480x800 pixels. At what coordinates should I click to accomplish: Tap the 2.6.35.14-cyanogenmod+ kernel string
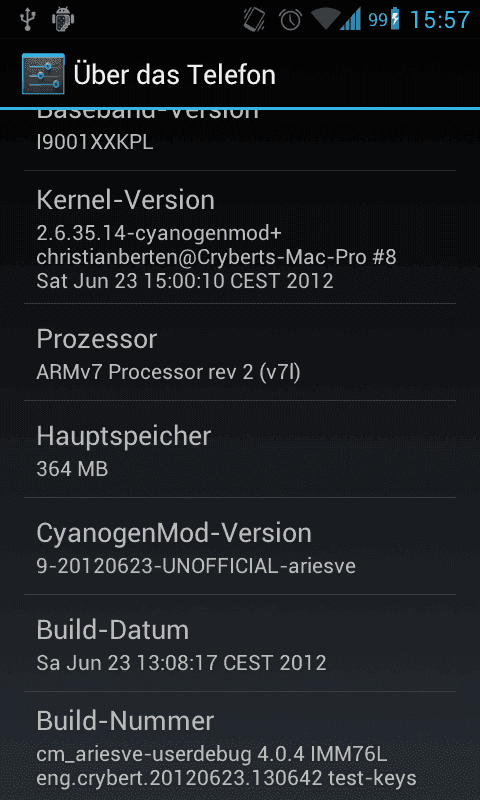click(x=159, y=234)
